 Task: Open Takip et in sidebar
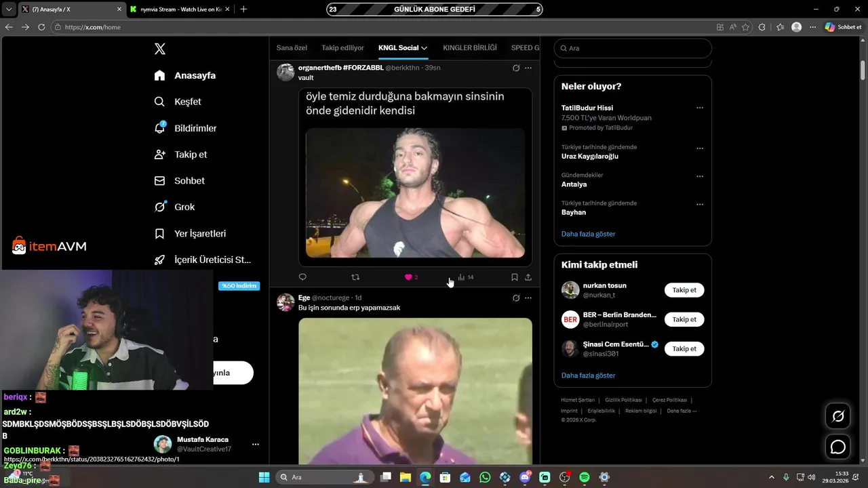[x=180, y=155]
